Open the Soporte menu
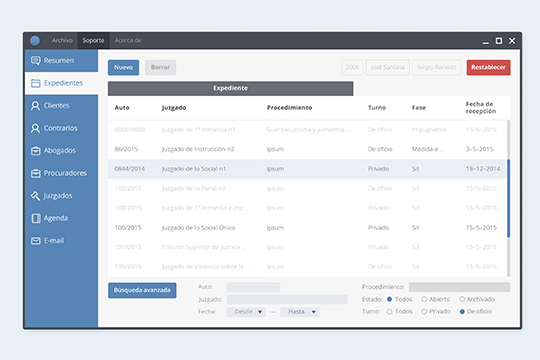540x360 pixels. pyautogui.click(x=93, y=40)
